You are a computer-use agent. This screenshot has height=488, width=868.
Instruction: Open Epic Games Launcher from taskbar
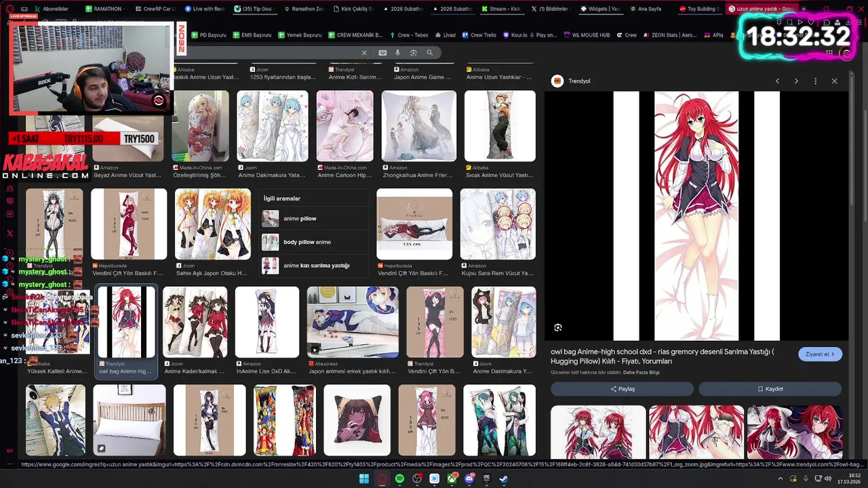coord(487,479)
